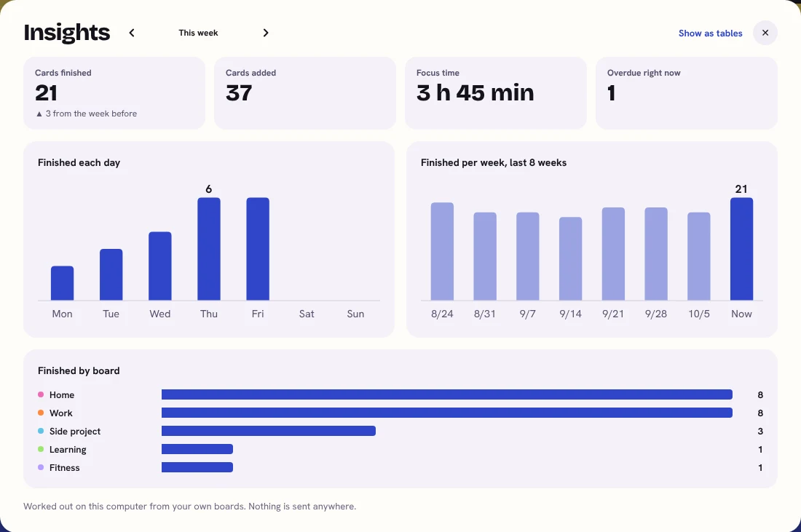The width and height of the screenshot is (801, 532).
Task: Click the orange Work board dot
Action: [x=41, y=413]
